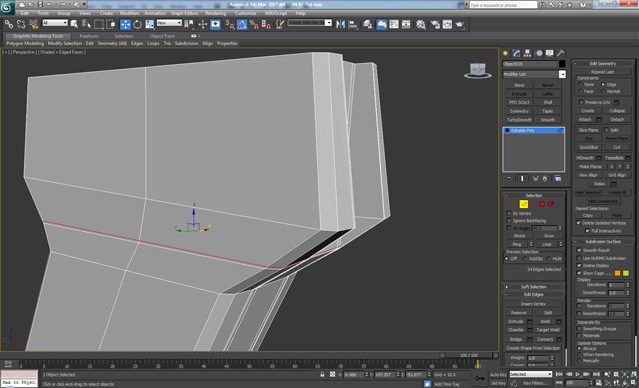Toggle Angle Snap in toolbar

242,24
